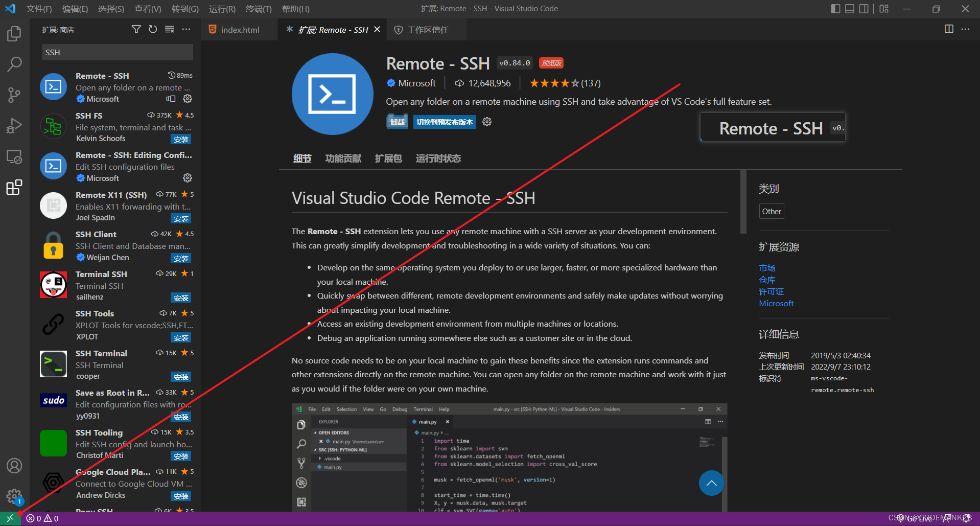Image resolution: width=980 pixels, height=526 pixels.
Task: Open the 终端(T) menu
Action: [259, 9]
